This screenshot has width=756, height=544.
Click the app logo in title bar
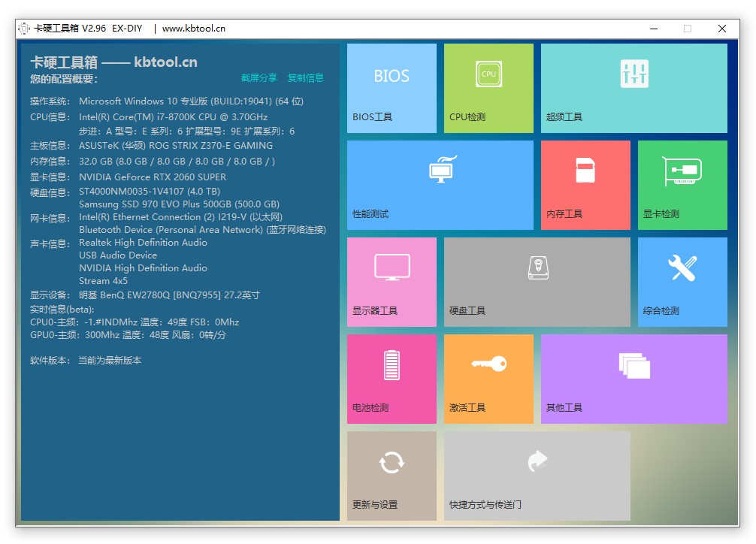point(23,29)
